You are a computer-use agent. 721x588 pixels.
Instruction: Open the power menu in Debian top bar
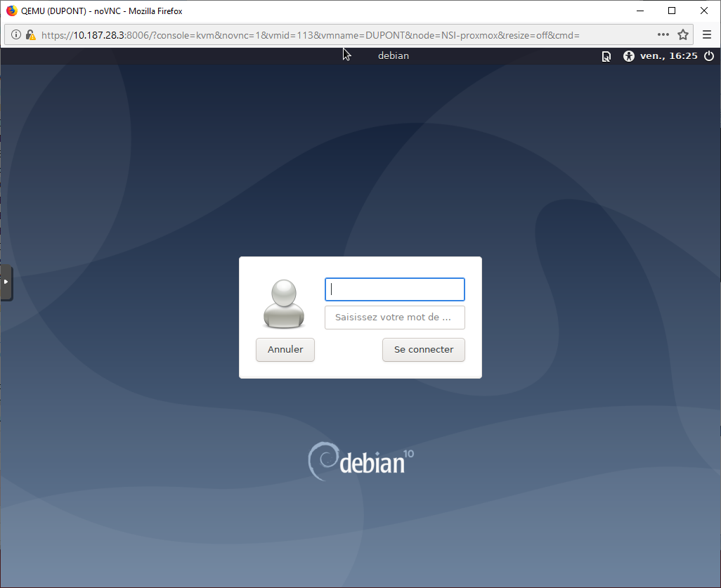709,56
